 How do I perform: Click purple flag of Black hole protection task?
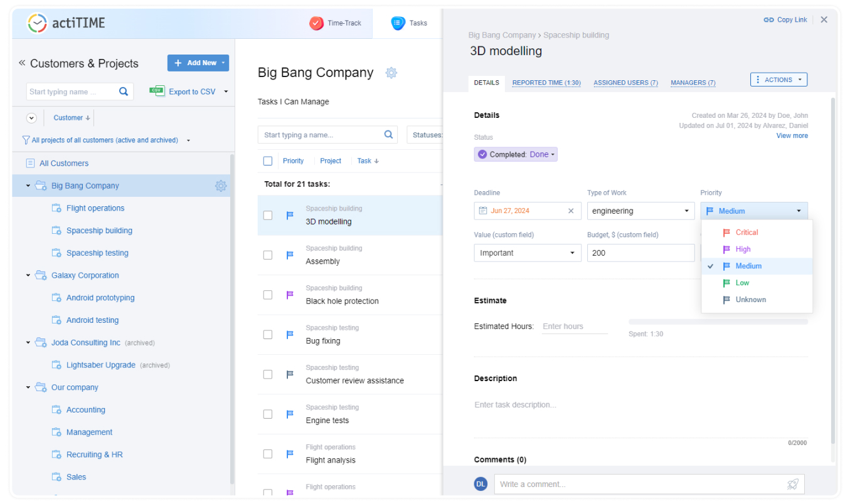(290, 295)
